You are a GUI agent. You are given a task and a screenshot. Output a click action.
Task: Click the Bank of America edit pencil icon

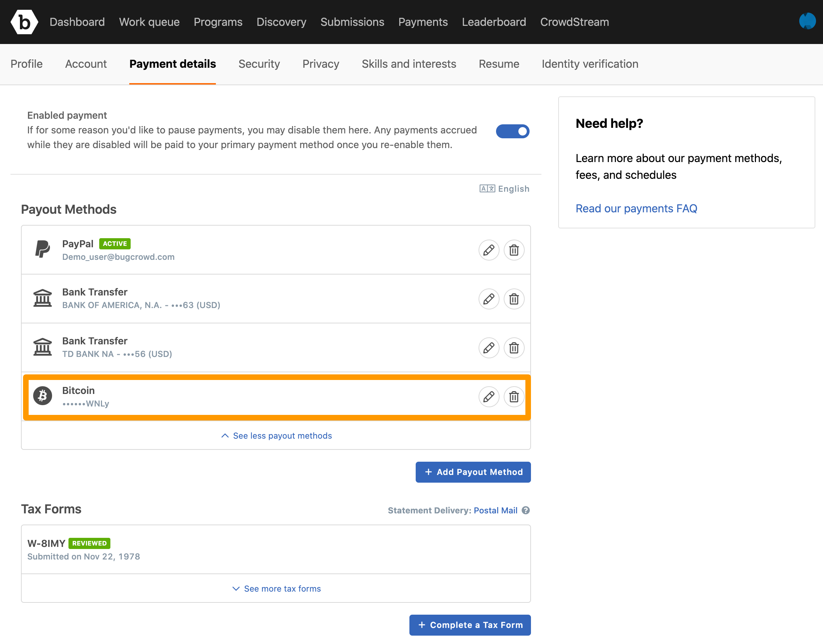pos(488,299)
